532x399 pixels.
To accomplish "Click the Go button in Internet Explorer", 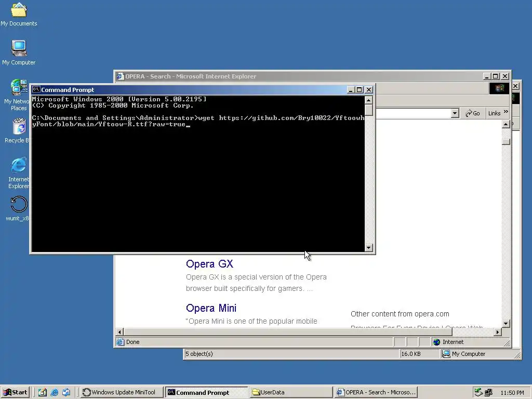I will (473, 113).
